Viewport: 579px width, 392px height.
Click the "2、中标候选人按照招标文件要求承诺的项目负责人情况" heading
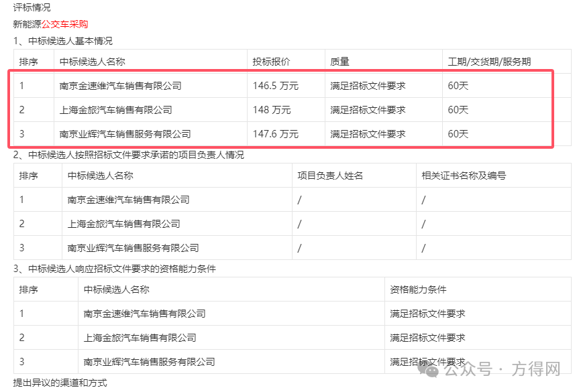[129, 155]
